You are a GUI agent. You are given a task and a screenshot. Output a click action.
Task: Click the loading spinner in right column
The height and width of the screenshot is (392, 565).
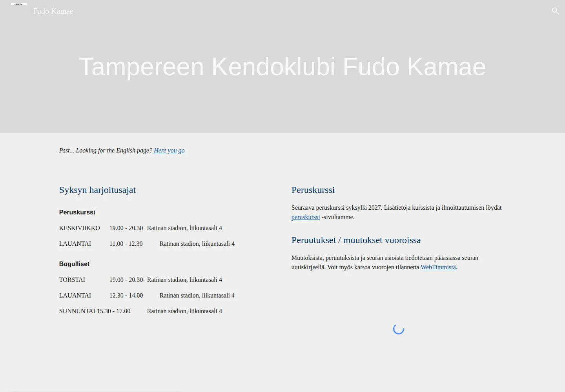coord(399,329)
